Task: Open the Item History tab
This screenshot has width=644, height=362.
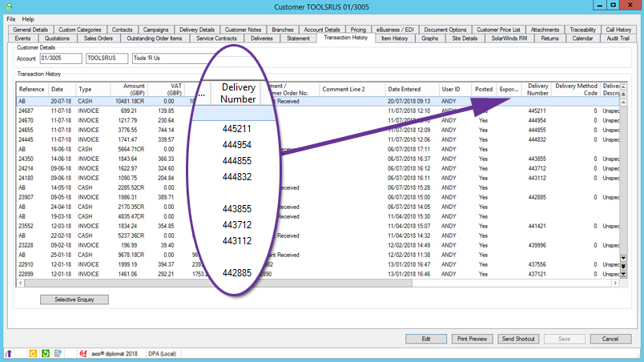Action: pos(395,38)
